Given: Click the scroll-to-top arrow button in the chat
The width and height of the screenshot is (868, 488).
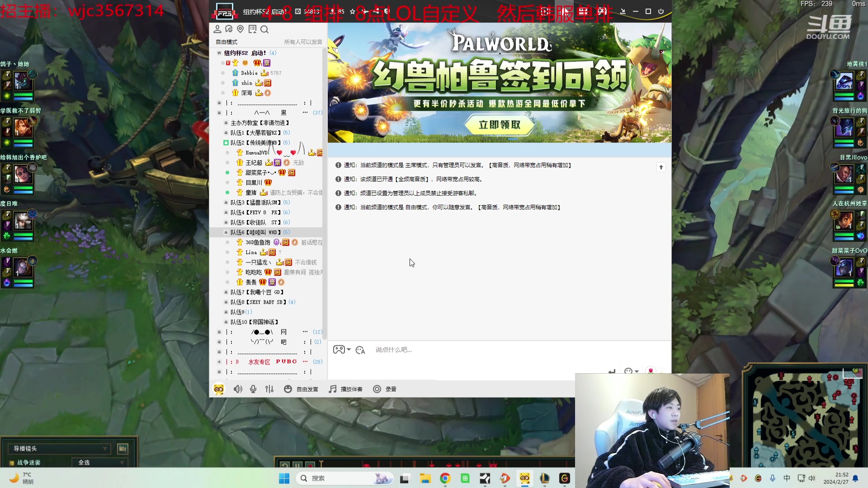Looking at the screenshot, I should (661, 167).
